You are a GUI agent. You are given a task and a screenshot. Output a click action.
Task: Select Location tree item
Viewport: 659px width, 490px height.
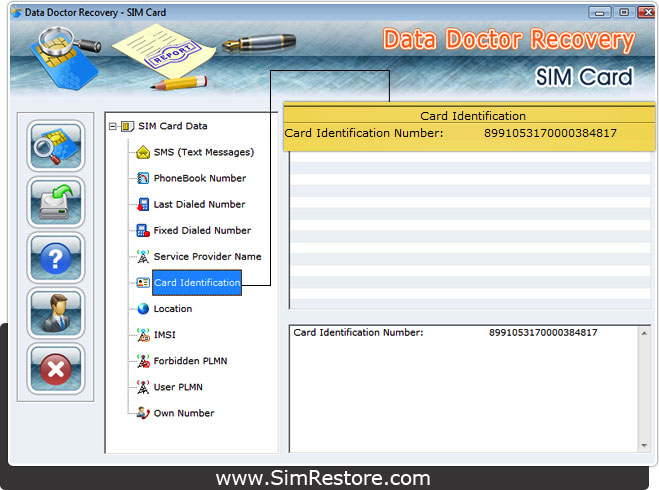(173, 308)
